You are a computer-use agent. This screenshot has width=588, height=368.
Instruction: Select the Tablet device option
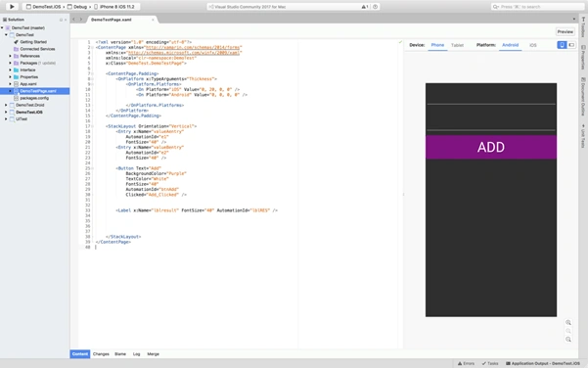click(x=457, y=45)
